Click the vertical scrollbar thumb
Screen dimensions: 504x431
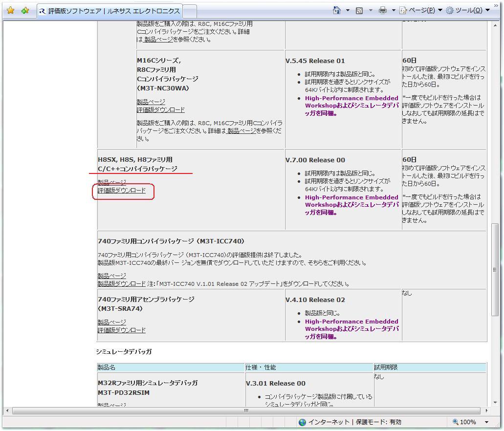[495, 269]
